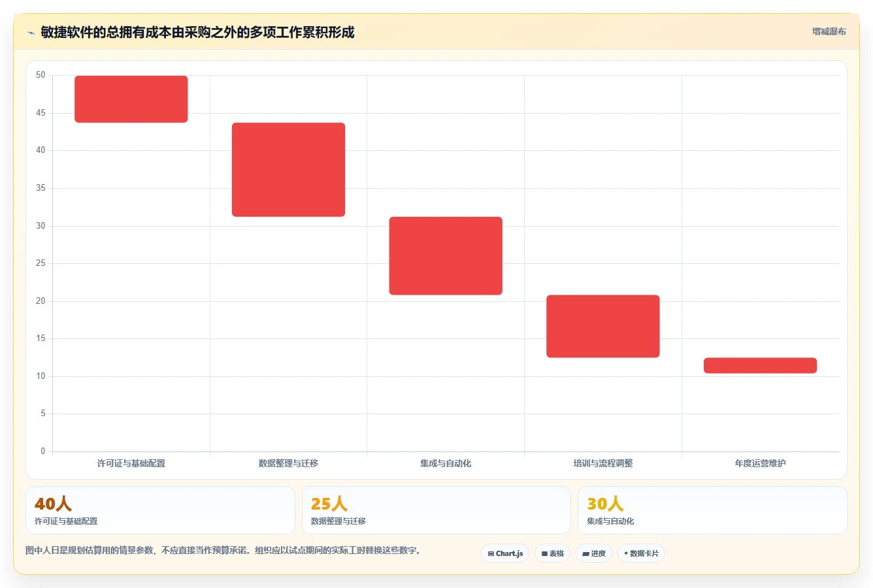Click y-axis tick value 0

(x=43, y=451)
